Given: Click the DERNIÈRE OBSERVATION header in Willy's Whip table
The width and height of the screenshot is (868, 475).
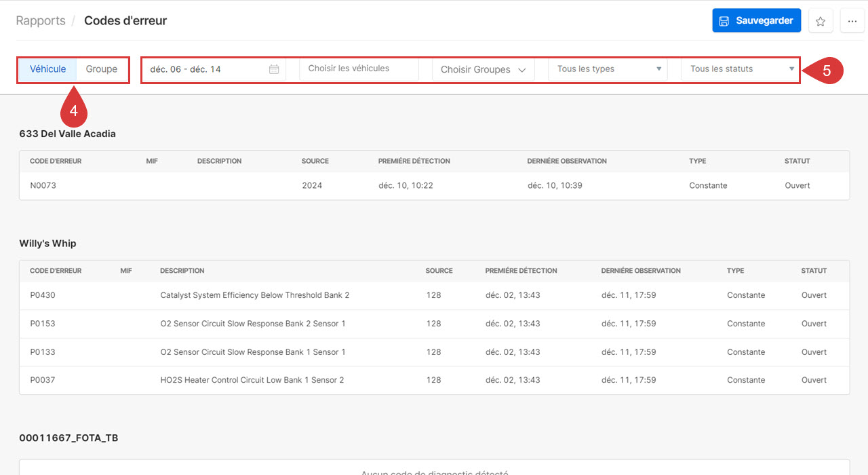Looking at the screenshot, I should coord(641,271).
